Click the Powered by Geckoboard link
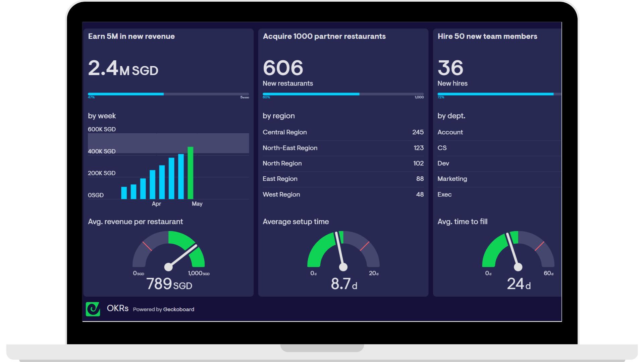Viewport: 644px width, 362px height. click(163, 309)
